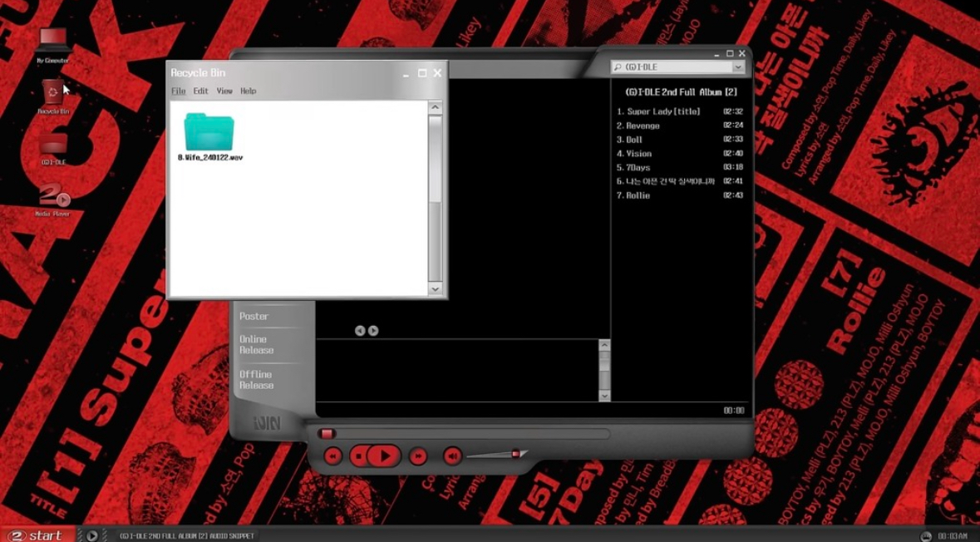Open Offline Release in the player sidebar
Viewport: 980px width, 542px height.
click(x=257, y=379)
